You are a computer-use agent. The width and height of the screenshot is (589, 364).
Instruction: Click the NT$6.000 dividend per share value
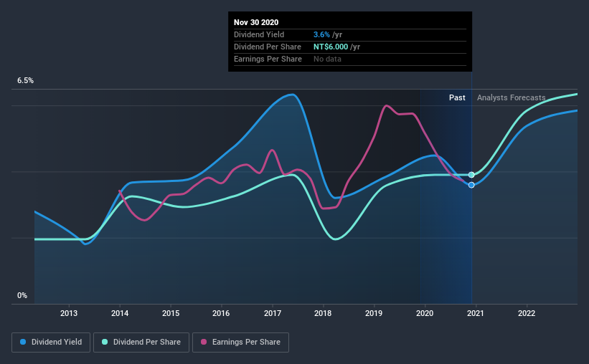(331, 47)
